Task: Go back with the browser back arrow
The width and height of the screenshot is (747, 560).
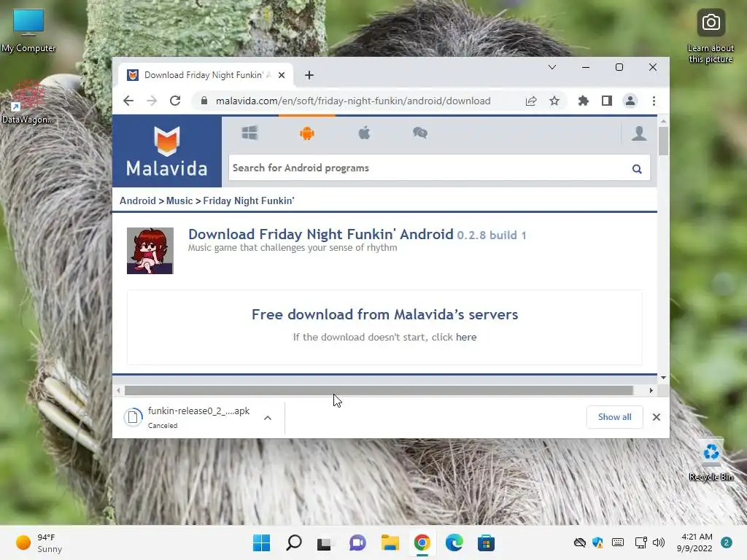Action: pyautogui.click(x=128, y=101)
